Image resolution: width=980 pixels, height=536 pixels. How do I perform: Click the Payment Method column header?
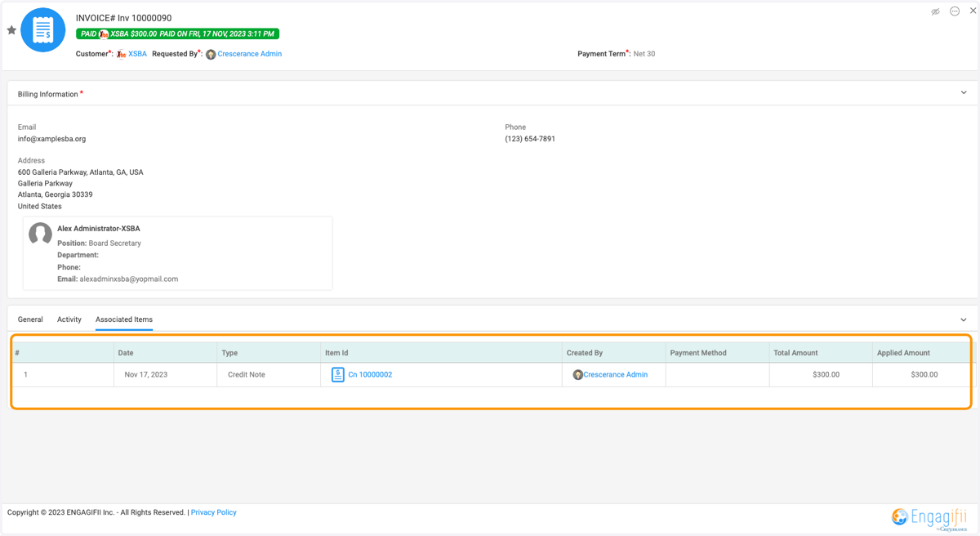pyautogui.click(x=718, y=353)
